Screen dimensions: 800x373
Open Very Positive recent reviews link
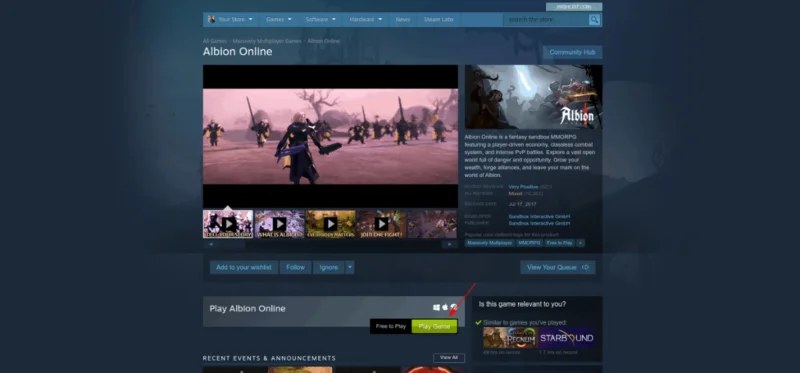click(523, 187)
